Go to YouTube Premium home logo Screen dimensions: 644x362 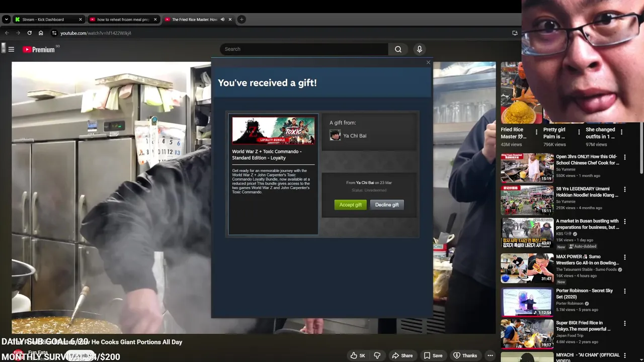click(x=39, y=49)
